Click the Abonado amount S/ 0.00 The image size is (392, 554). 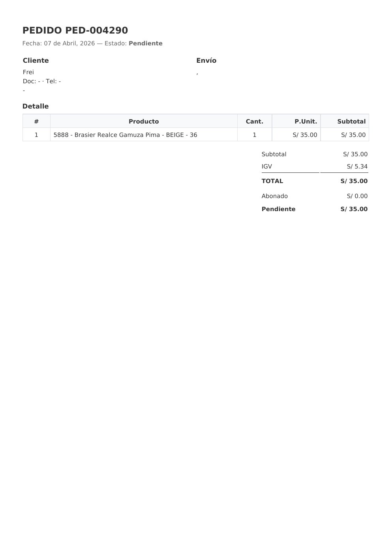(357, 196)
